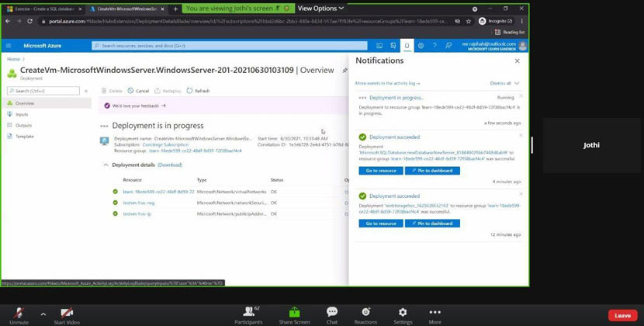Screen dimensions: 644x326
Task: Pin teststoragehoc deployment to dashboard
Action: [x=432, y=224]
